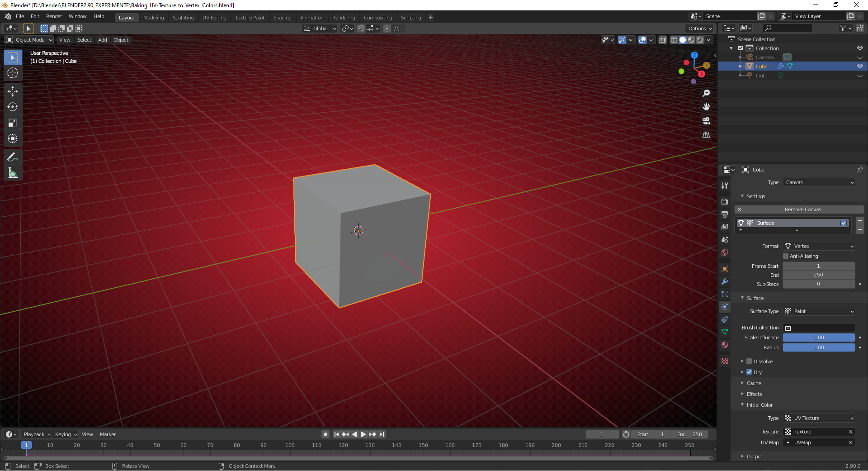Open the File menu
The image size is (868, 471).
click(x=20, y=16)
